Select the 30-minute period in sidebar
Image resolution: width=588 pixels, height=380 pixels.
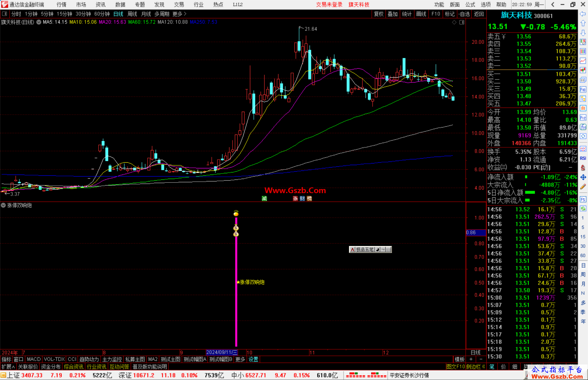(x=583, y=246)
